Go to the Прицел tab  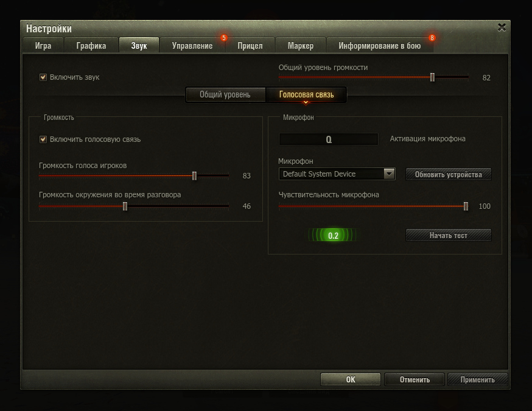point(250,46)
